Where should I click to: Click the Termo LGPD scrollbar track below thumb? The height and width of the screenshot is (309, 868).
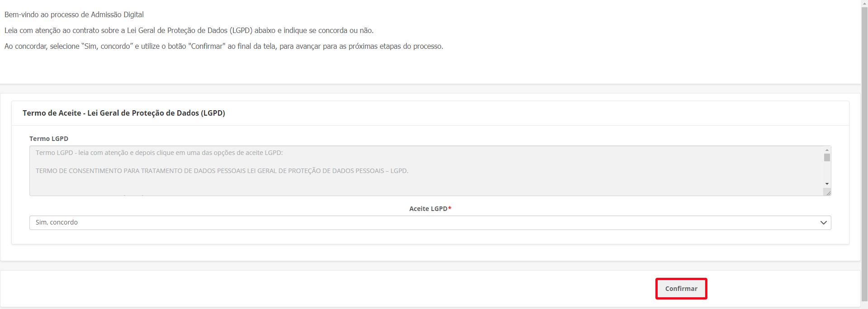(x=827, y=172)
